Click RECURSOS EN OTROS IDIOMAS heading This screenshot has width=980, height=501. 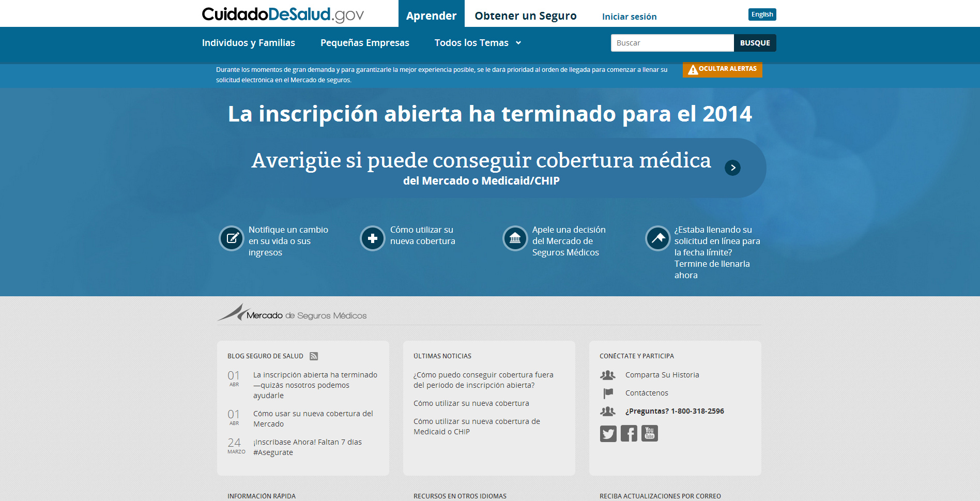(x=460, y=496)
